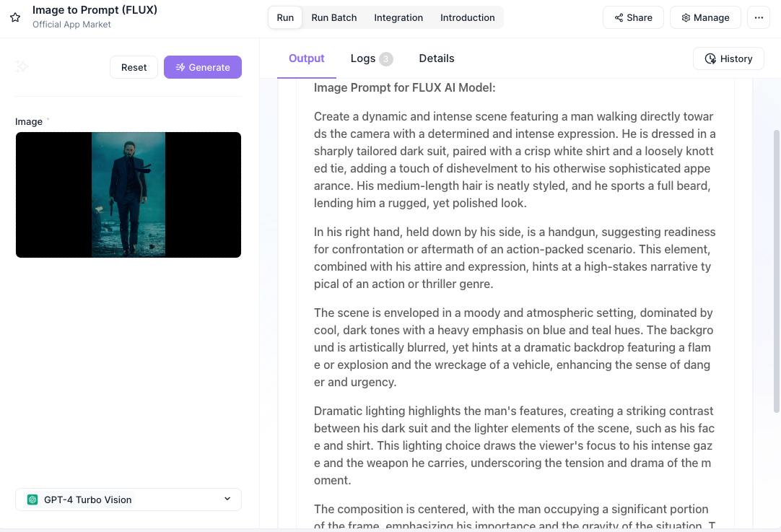The image size is (781, 532).
Task: Switch to the Run tab
Action: click(x=285, y=17)
